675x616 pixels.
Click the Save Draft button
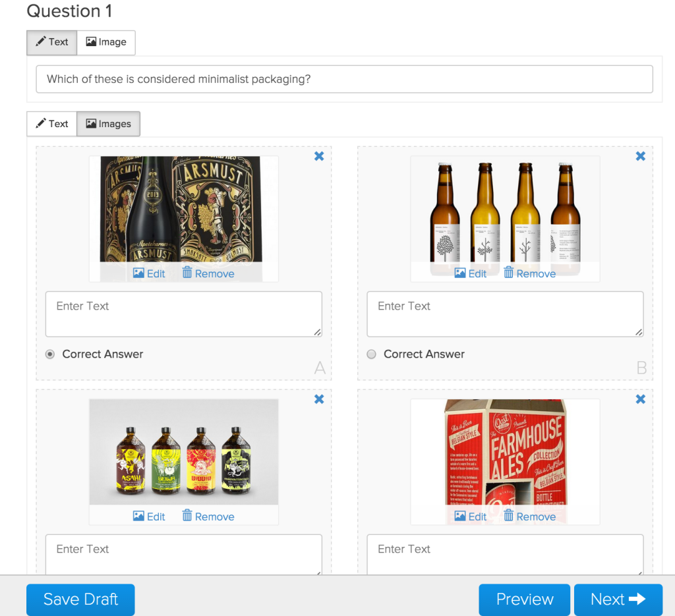(80, 600)
